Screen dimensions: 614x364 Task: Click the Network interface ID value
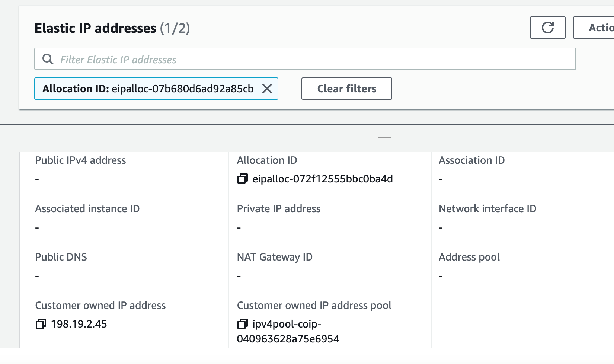point(441,227)
